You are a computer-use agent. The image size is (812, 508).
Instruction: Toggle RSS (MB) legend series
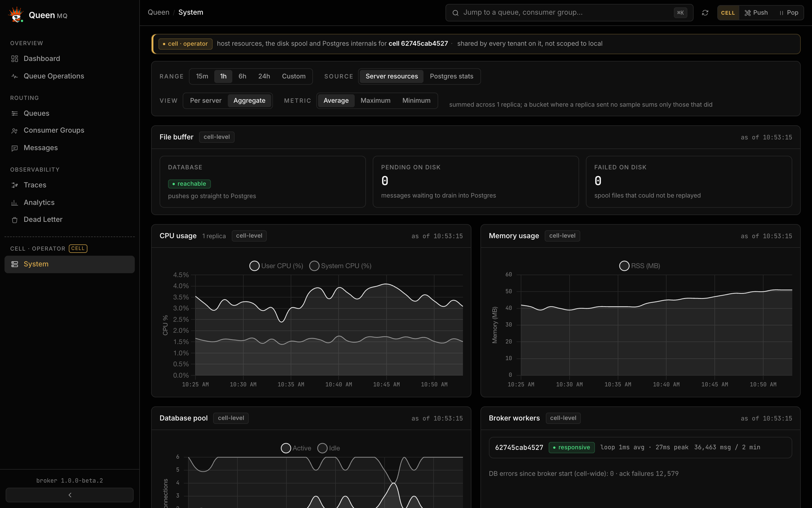pyautogui.click(x=639, y=266)
